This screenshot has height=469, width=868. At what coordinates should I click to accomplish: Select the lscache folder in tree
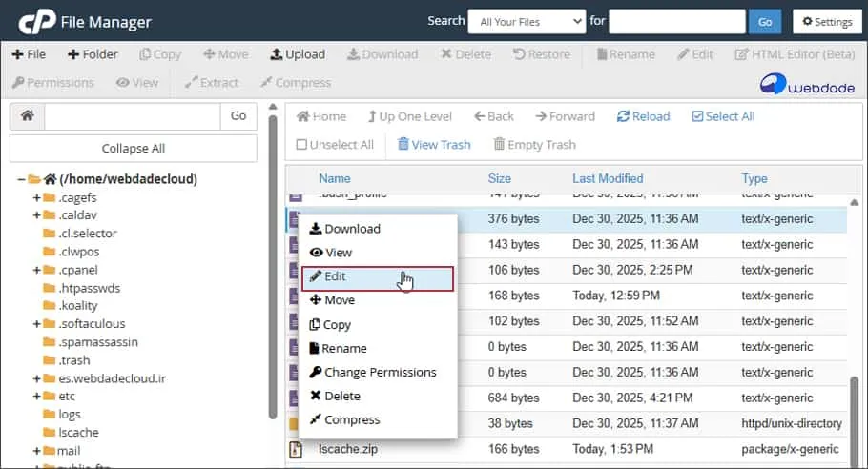pyautogui.click(x=78, y=432)
